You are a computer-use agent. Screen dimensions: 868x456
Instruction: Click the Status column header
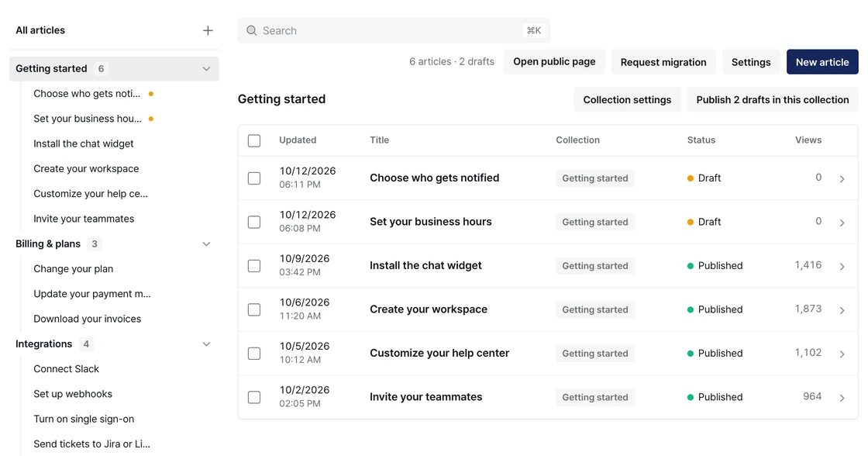701,140
